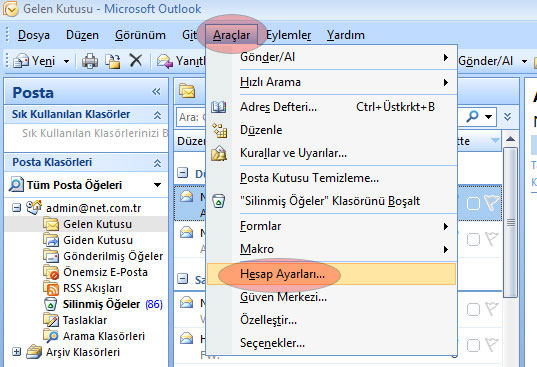The height and width of the screenshot is (367, 537).
Task: Click the Ara search input field
Action: coord(192,117)
